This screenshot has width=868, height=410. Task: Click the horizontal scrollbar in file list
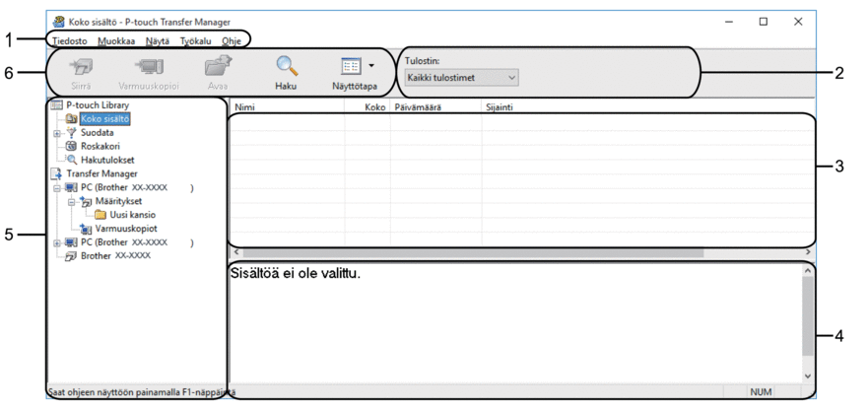pyautogui.click(x=473, y=252)
